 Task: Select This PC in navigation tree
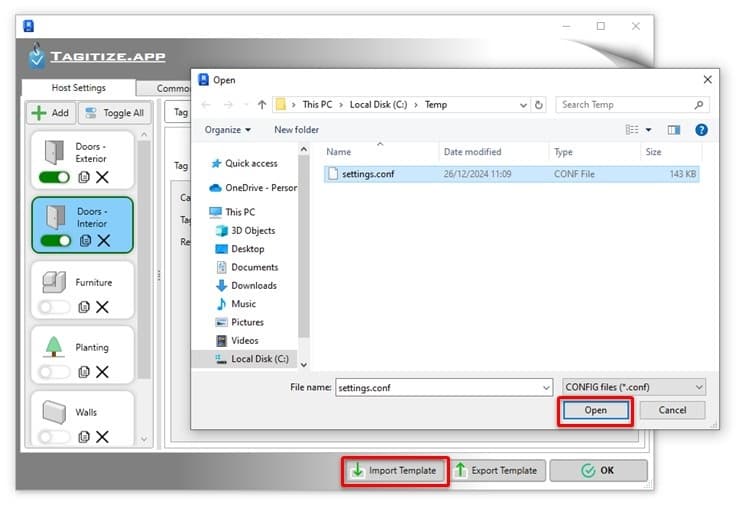tap(233, 212)
